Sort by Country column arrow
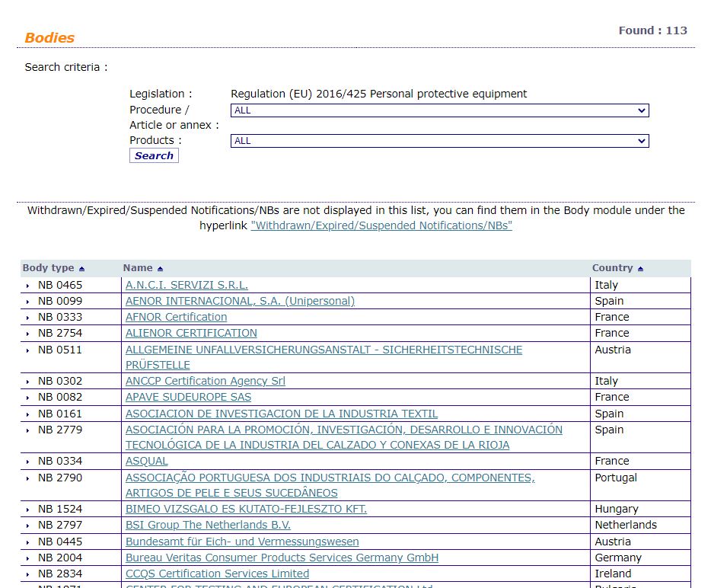The width and height of the screenshot is (711, 588). 640,269
